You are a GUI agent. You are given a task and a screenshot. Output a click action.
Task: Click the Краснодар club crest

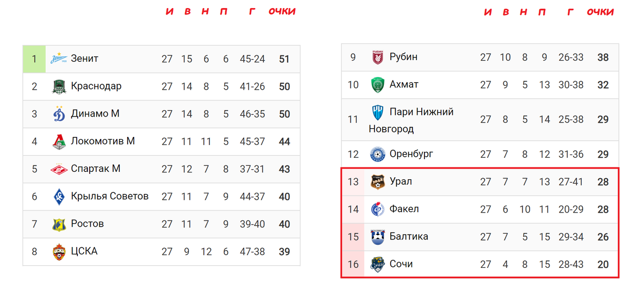click(x=58, y=86)
